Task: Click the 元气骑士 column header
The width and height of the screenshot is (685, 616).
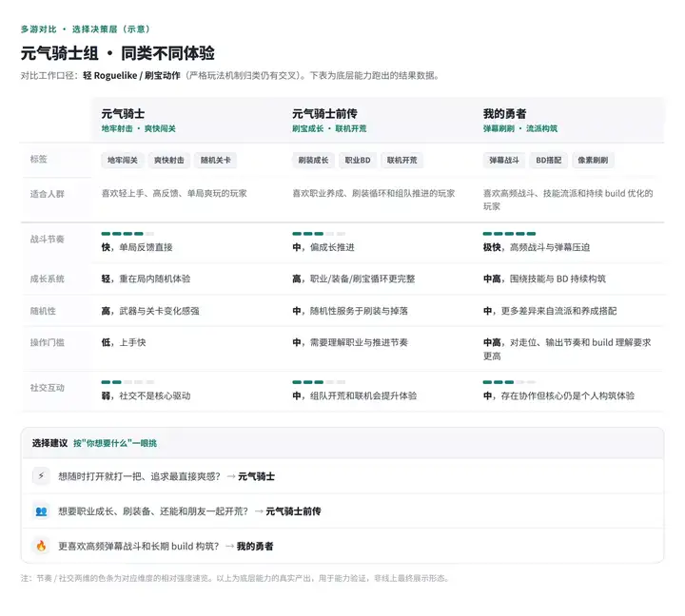Action: [x=123, y=114]
